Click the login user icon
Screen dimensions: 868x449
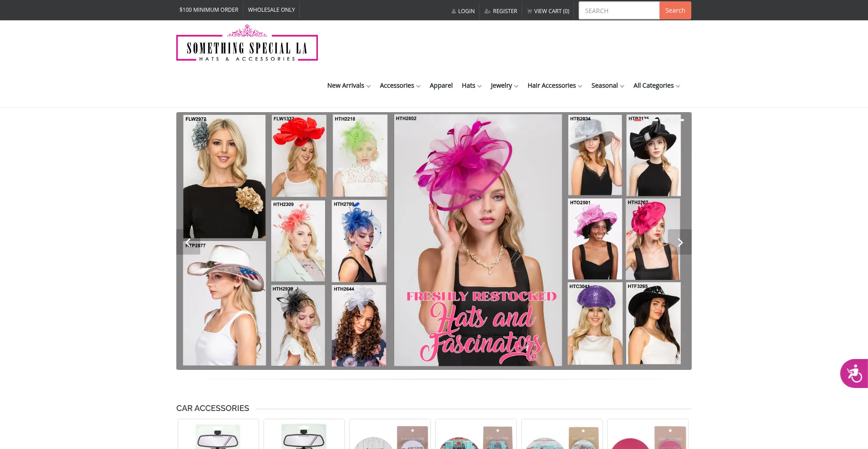point(453,11)
